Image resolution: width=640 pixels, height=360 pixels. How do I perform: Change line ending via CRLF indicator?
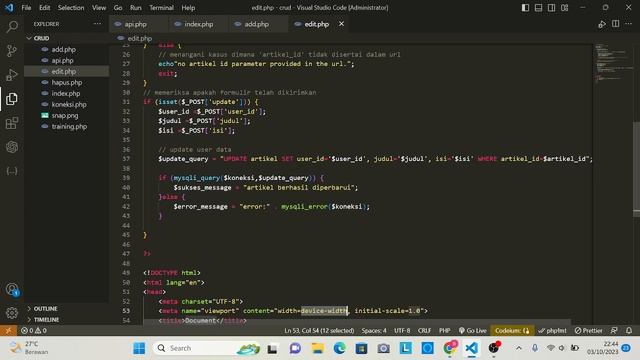click(424, 331)
